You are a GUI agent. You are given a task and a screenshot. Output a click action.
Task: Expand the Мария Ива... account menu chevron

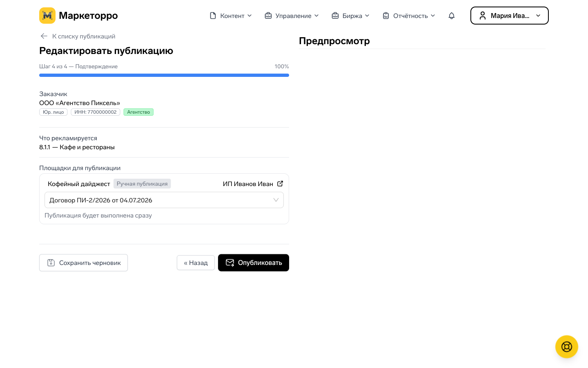click(x=538, y=16)
